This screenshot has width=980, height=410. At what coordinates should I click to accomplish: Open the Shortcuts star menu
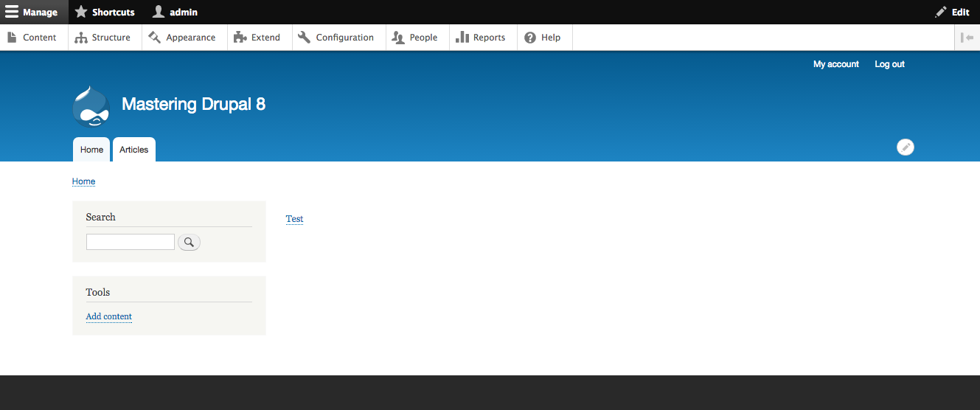pos(105,12)
